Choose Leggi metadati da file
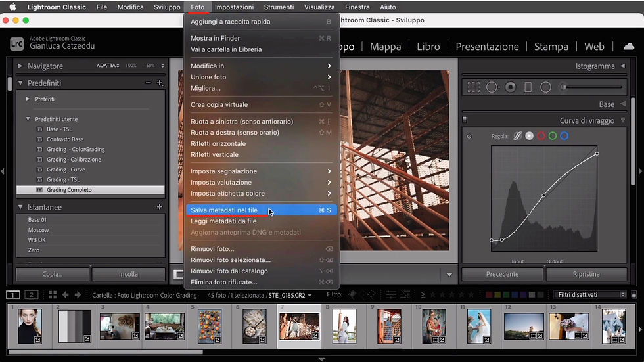 tap(262, 221)
